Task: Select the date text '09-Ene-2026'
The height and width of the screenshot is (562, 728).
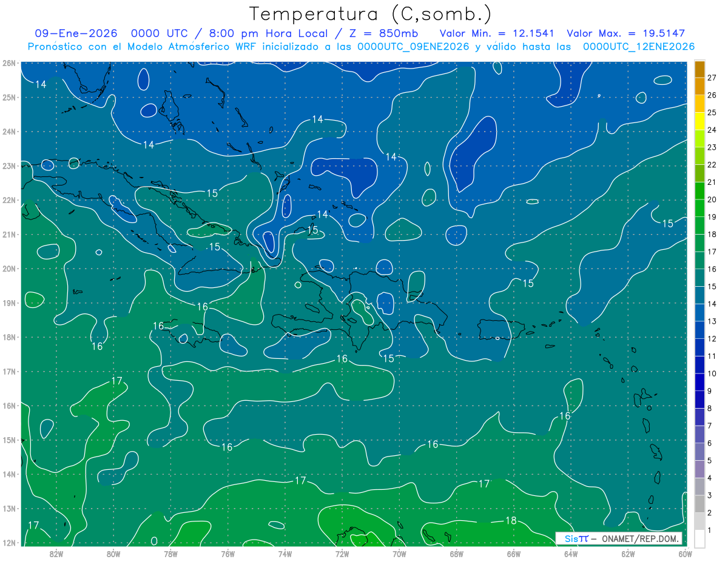Action: [76, 33]
